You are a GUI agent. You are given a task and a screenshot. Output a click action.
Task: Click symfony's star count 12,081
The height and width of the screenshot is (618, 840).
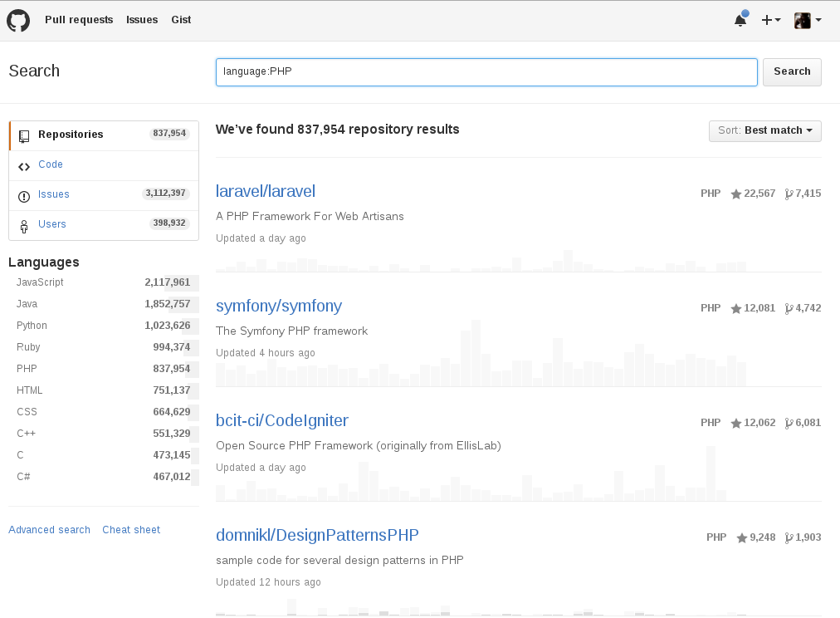point(753,308)
